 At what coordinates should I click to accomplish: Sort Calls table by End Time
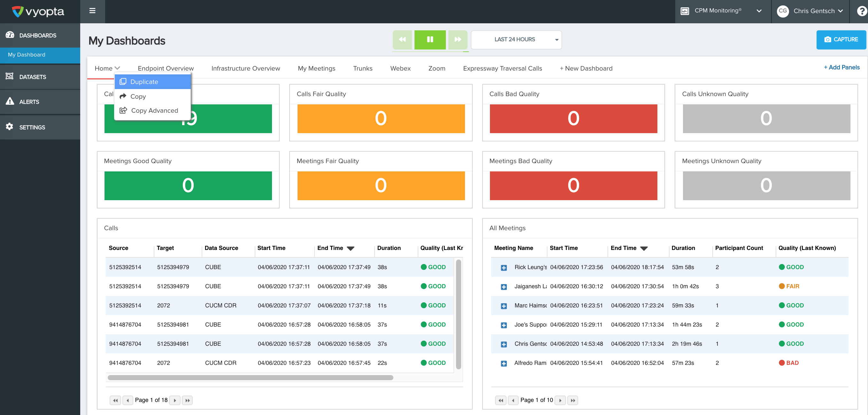(335, 248)
